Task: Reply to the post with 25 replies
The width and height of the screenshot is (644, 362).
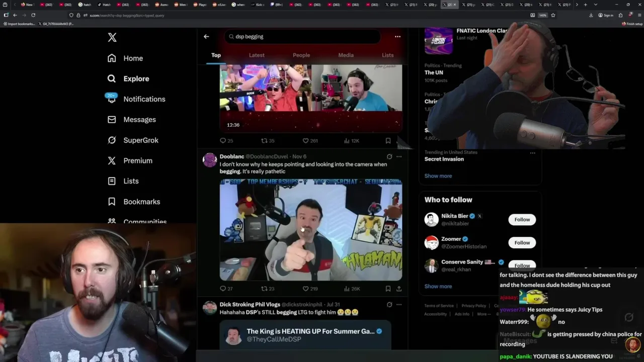Action: 226,141
